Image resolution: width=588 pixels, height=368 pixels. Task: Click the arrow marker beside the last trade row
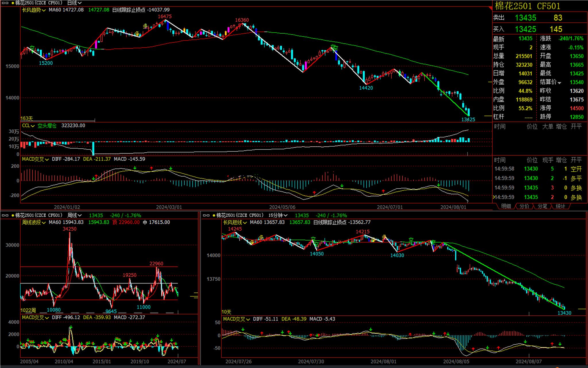click(494, 197)
